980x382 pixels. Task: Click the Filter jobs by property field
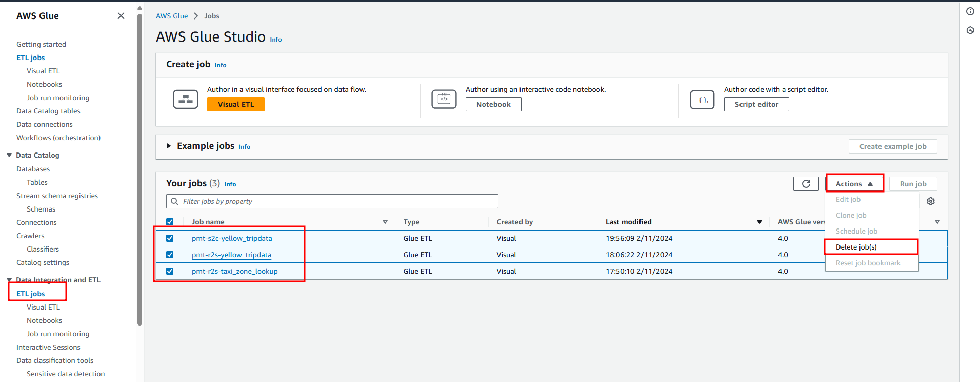click(338, 201)
